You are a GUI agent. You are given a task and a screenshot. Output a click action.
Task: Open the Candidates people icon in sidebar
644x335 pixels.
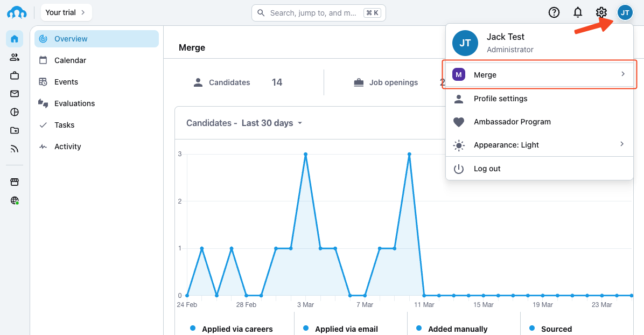point(15,57)
